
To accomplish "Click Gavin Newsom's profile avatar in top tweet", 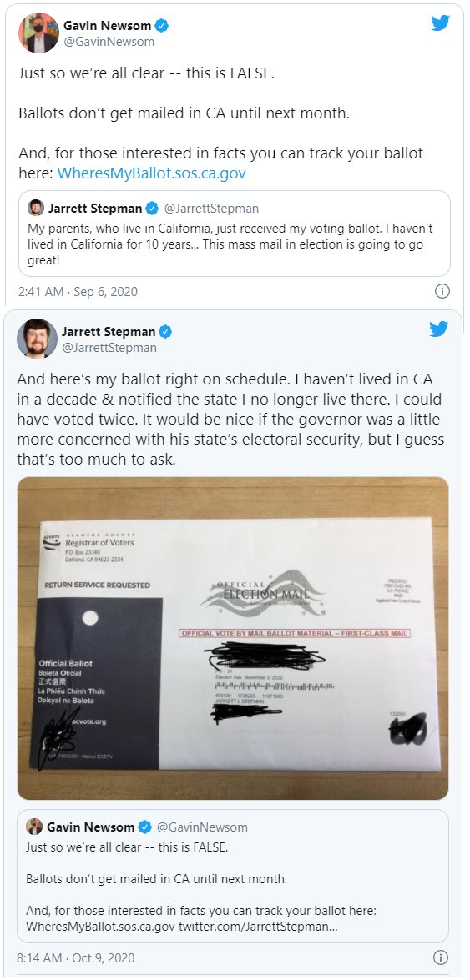I will [38, 33].
